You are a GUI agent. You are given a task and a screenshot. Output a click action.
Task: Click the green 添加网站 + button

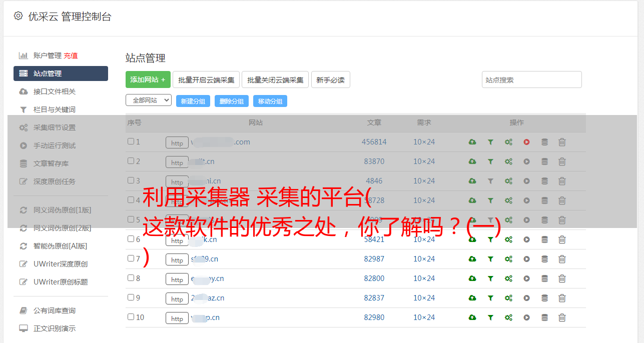[x=148, y=79]
